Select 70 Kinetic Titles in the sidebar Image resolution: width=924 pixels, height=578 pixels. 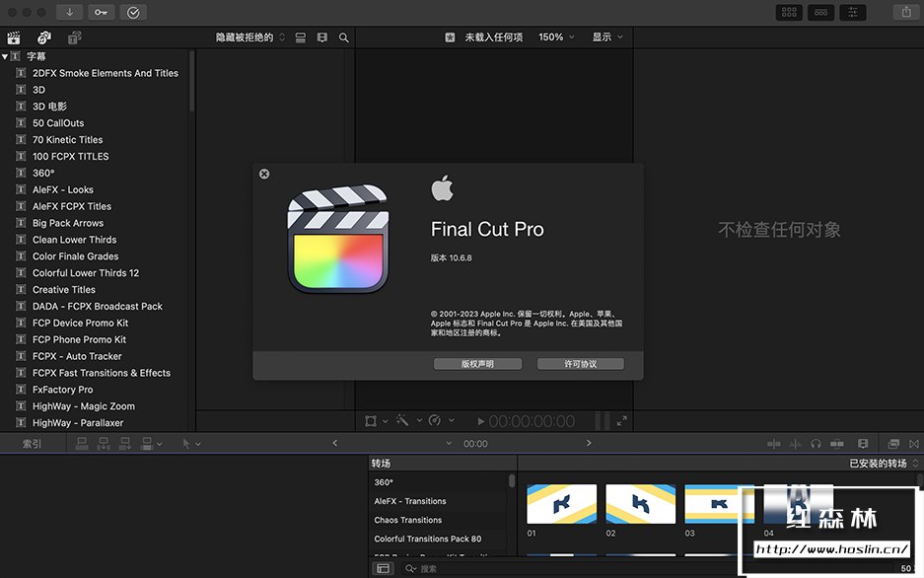[x=67, y=140]
